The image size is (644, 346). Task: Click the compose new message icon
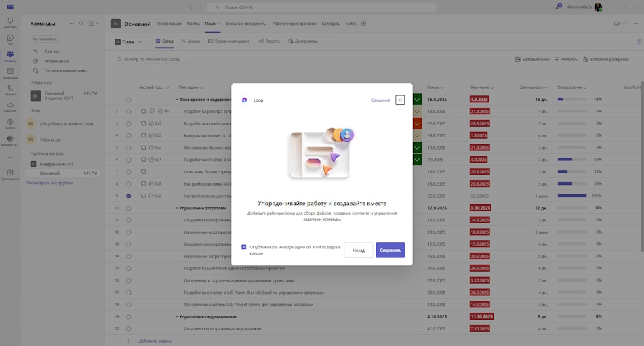tap(92, 24)
